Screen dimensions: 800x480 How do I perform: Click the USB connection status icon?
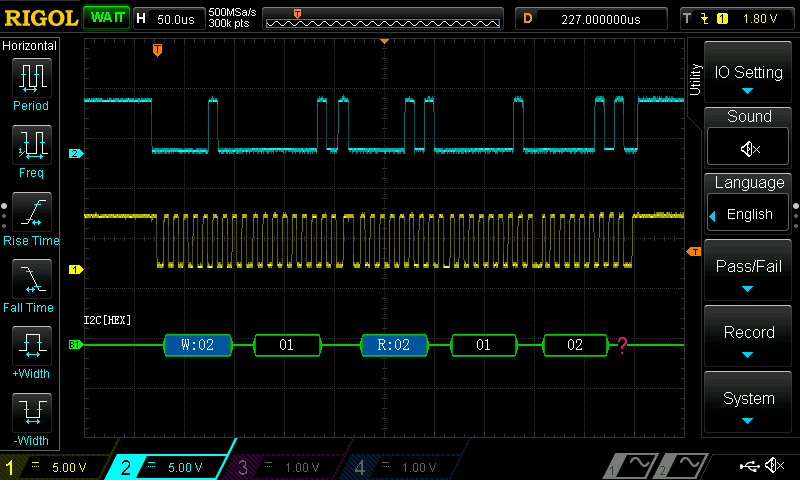pos(749,466)
